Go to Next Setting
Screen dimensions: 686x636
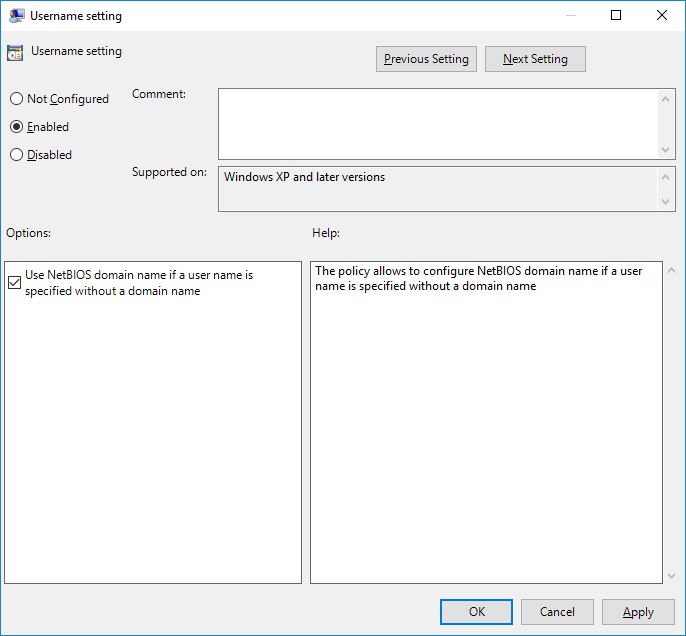[x=535, y=59]
